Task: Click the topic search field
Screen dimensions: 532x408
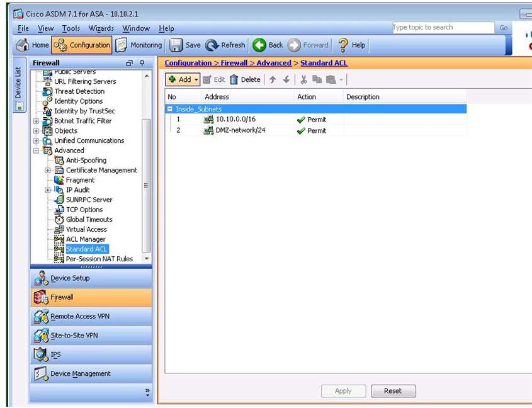Action: click(x=442, y=28)
